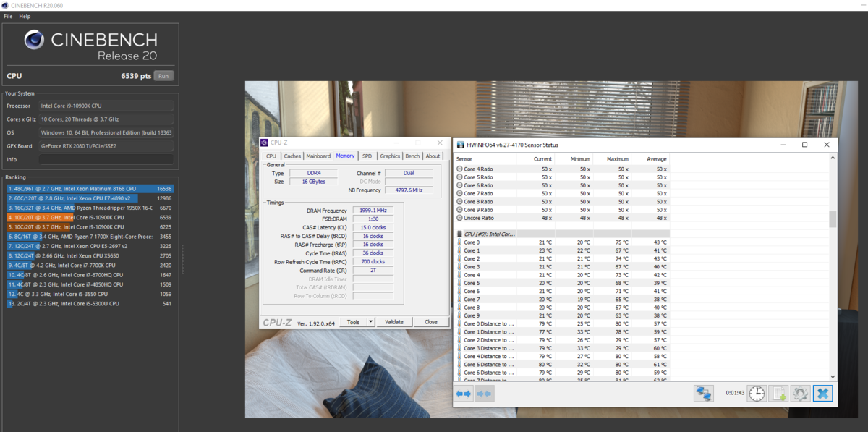868x432 pixels.
Task: Select Xeon Platinum 8168 ranking row
Action: (x=90, y=188)
